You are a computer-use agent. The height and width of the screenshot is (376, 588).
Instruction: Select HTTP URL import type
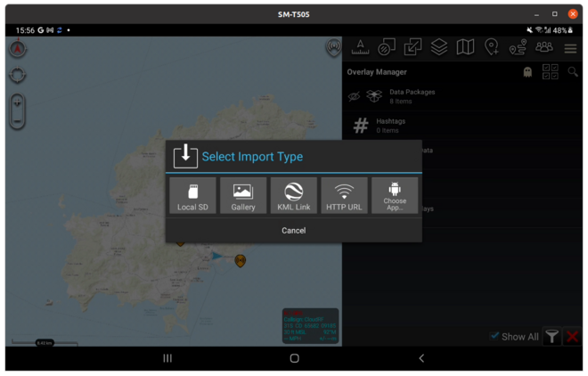pos(344,196)
